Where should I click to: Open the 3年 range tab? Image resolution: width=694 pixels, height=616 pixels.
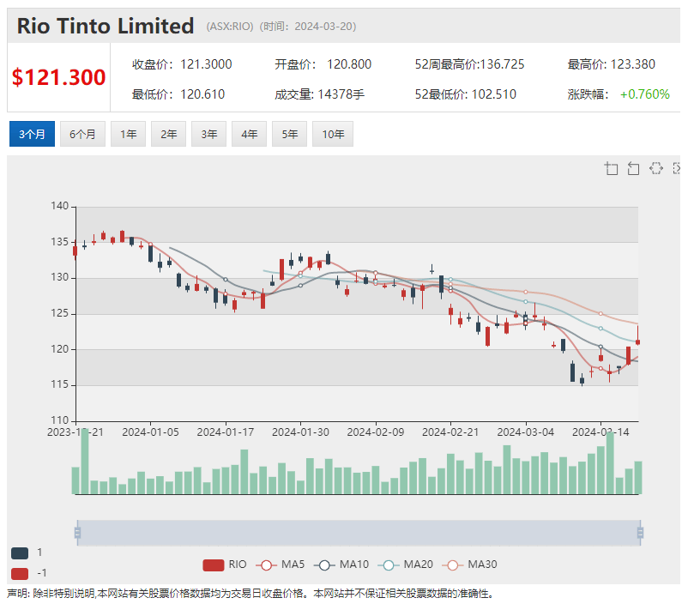(209, 134)
